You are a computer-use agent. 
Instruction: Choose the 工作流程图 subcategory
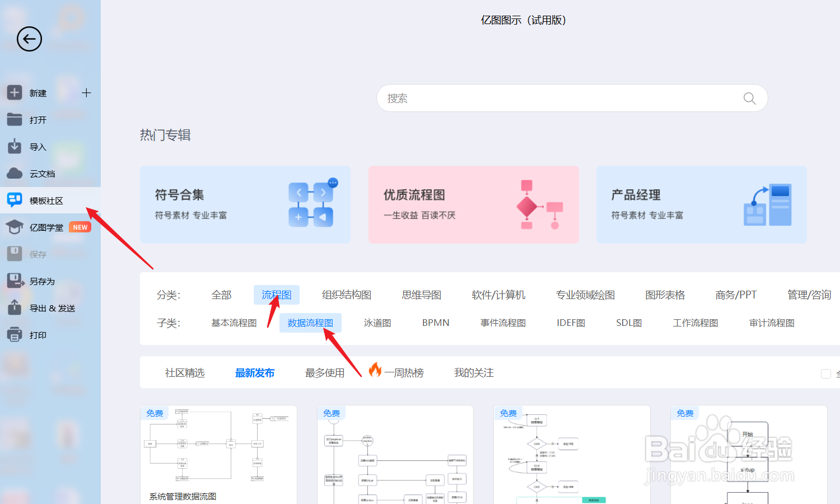[x=696, y=323]
